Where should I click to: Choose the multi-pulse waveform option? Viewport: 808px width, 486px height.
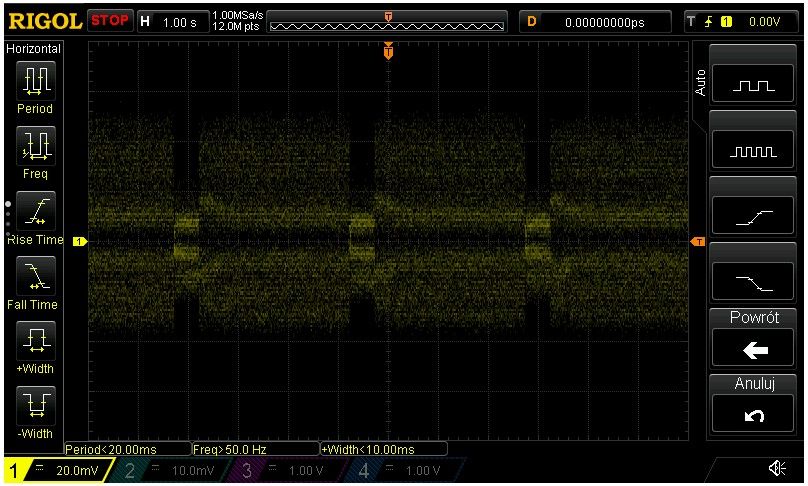(753, 150)
